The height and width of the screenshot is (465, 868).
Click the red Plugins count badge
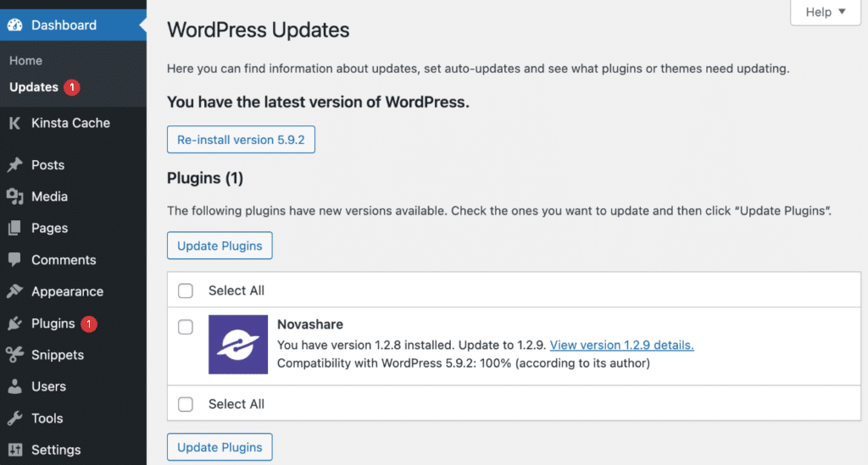point(88,324)
